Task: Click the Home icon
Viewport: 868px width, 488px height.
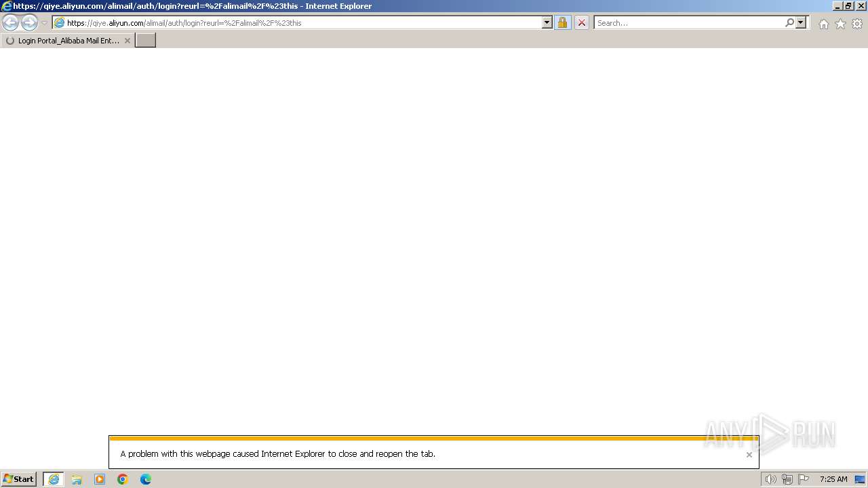Action: click(823, 24)
